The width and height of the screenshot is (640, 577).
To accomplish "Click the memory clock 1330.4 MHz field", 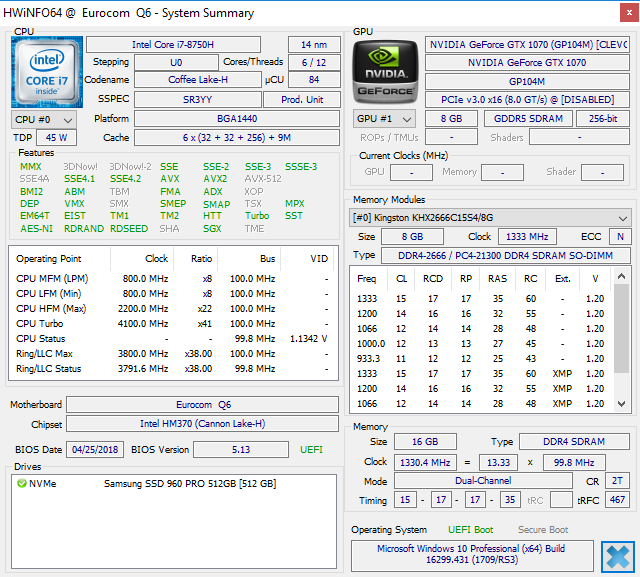I will (x=425, y=462).
